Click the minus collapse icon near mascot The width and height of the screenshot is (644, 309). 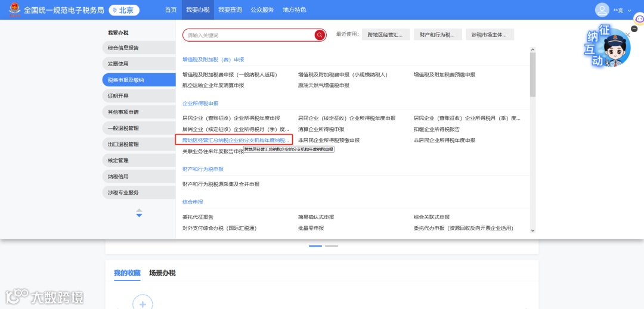coord(634,29)
